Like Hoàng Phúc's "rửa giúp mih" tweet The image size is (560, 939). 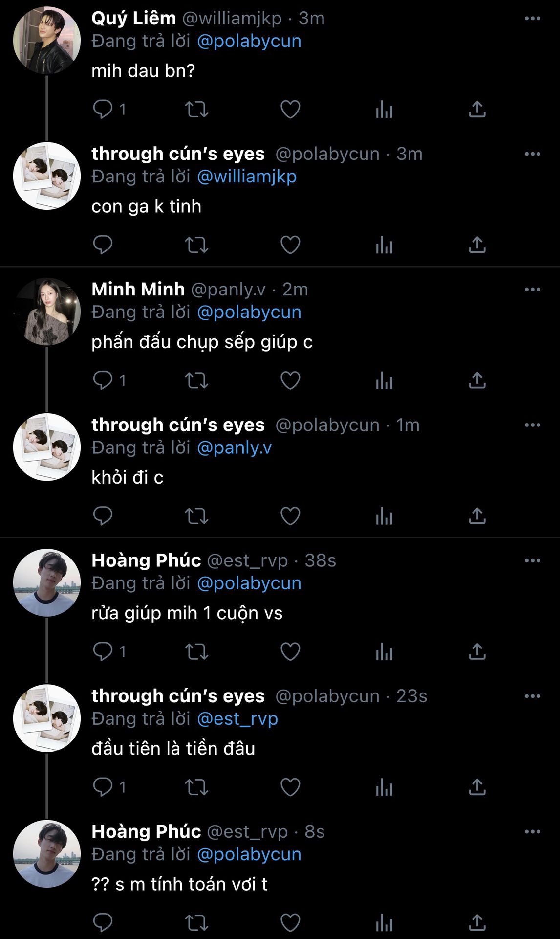pyautogui.click(x=290, y=651)
